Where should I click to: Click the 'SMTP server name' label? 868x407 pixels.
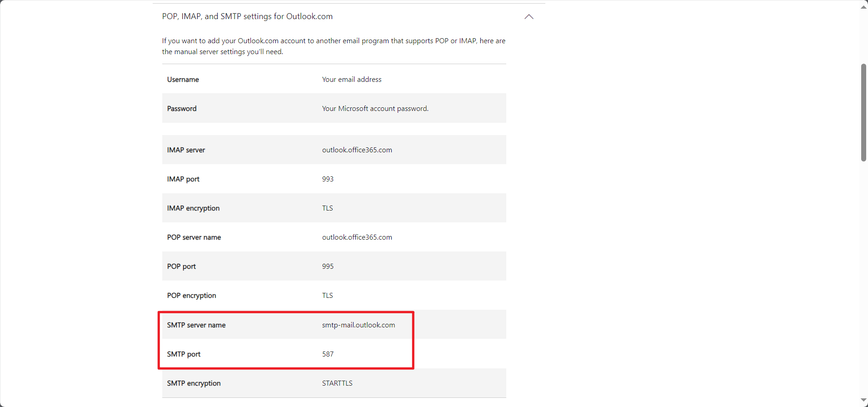(196, 325)
